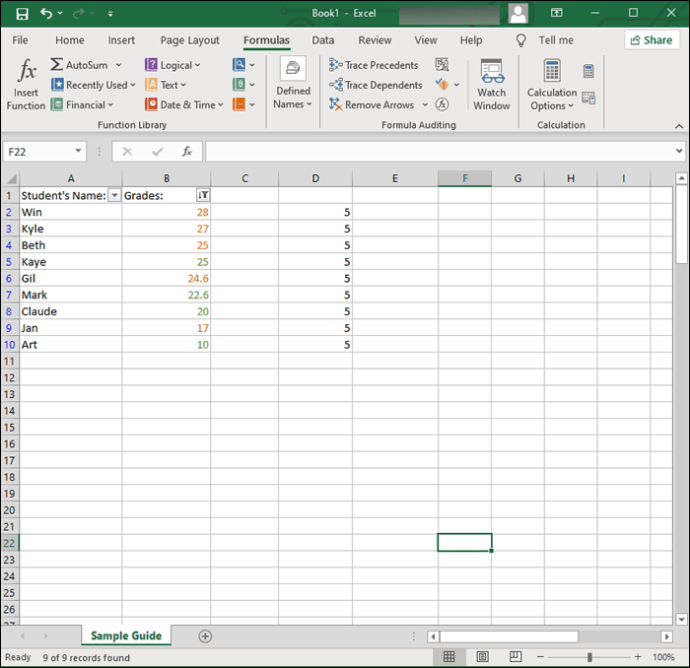
Task: Open Student's Name filter dropdown
Action: point(114,195)
